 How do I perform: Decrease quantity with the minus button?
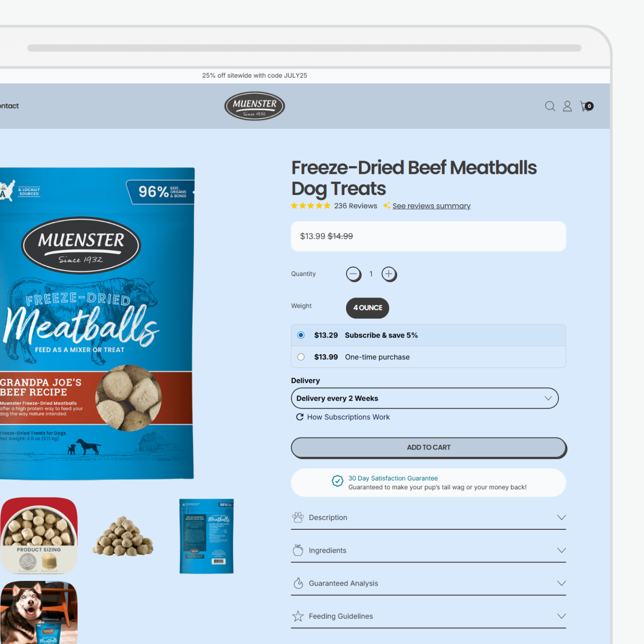coord(354,274)
